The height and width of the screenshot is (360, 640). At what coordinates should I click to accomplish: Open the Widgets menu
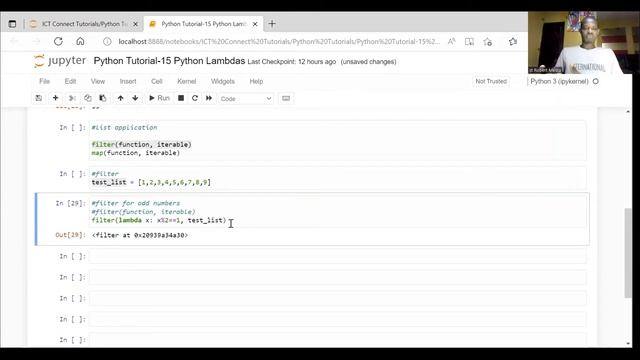coord(222,81)
